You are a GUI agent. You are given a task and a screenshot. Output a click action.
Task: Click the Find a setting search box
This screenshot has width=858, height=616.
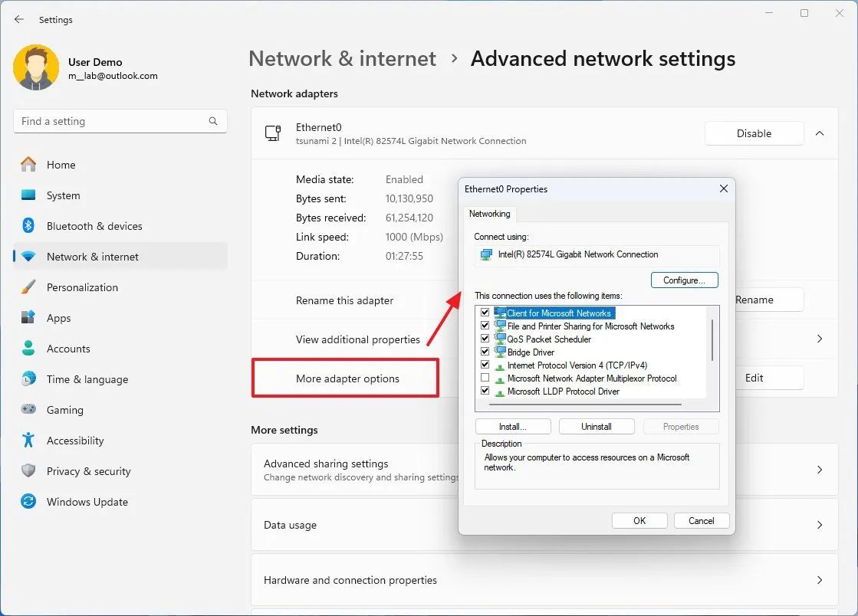(x=120, y=121)
